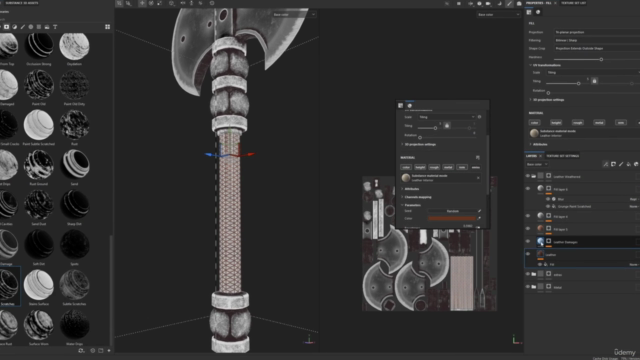
Task: Toggle the nrm material channel button in Properties
Action: point(620,122)
